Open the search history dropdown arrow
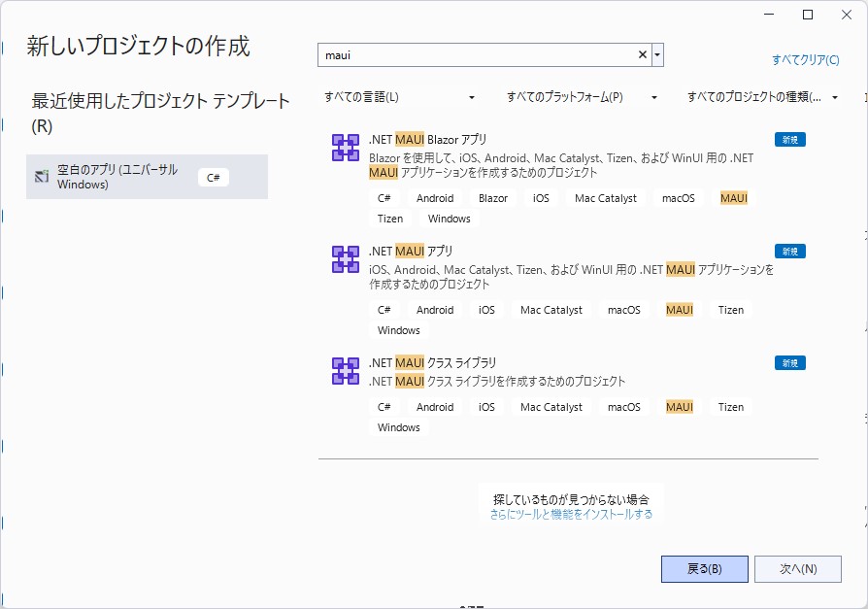 [656, 54]
